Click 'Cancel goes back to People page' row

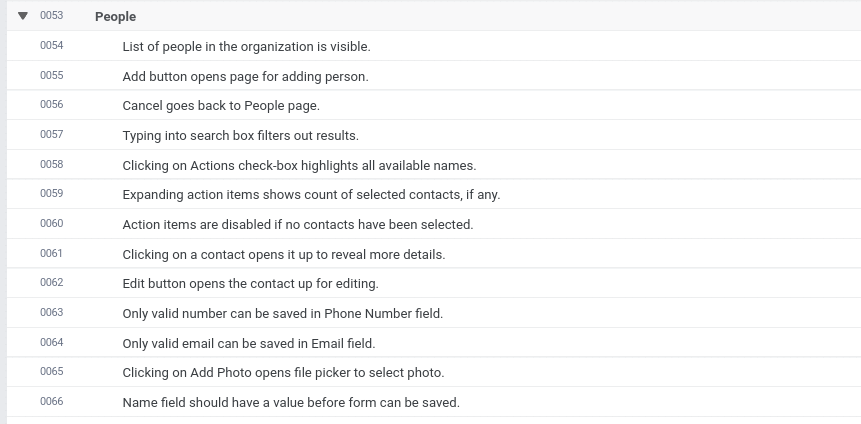pos(221,105)
